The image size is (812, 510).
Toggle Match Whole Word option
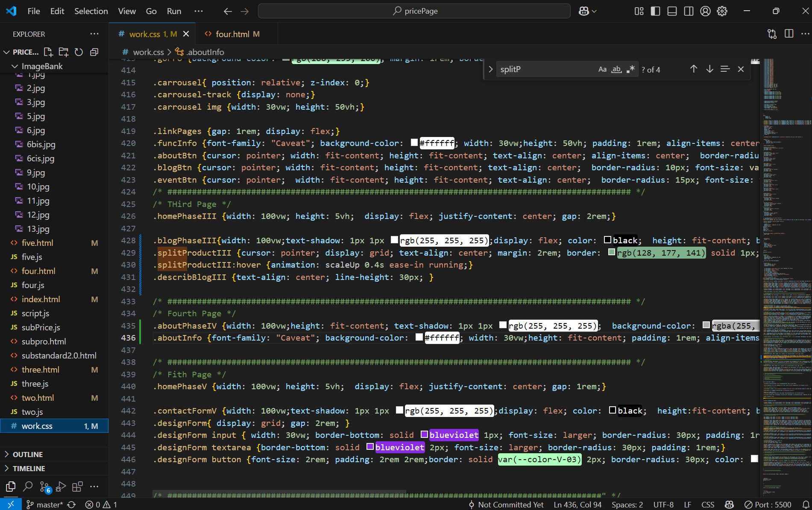pos(616,69)
